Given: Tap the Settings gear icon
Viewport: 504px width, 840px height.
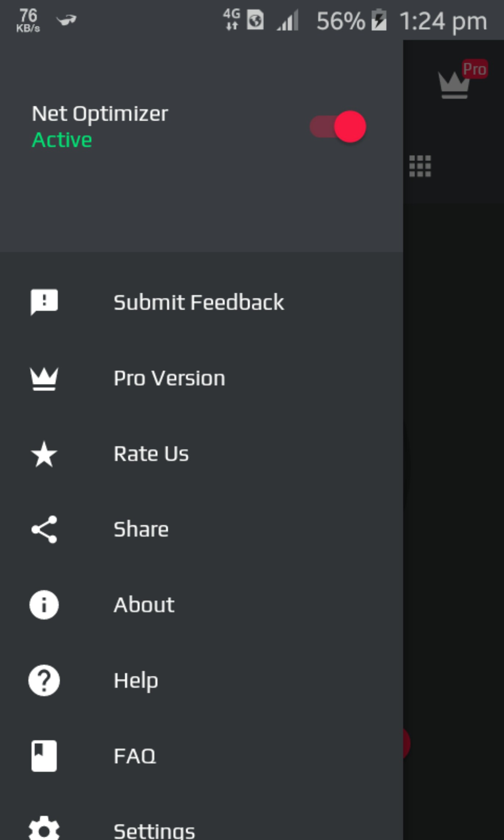Looking at the screenshot, I should coord(44,829).
